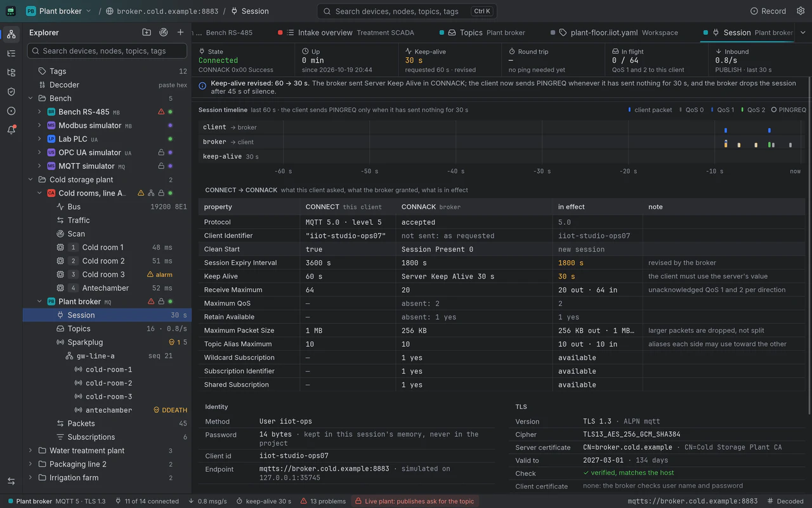Open the settings gear in the top bar

point(800,11)
